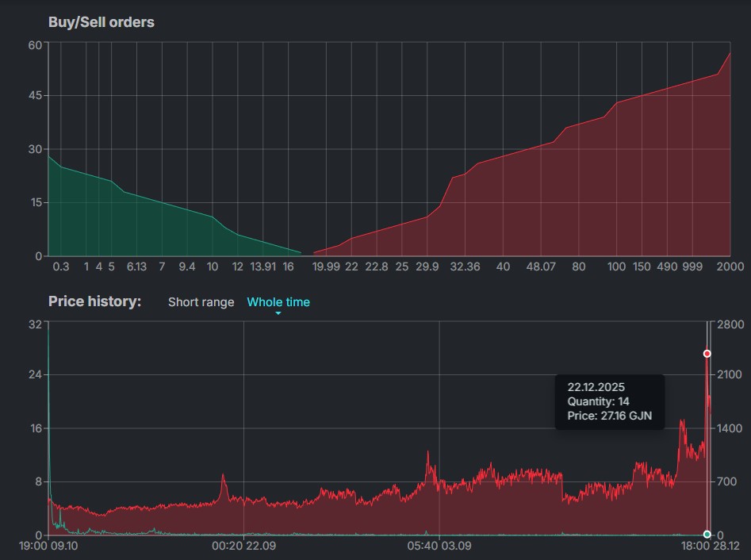The height and width of the screenshot is (560, 751).
Task: Click the 700 quantity axis label
Action: click(726, 482)
